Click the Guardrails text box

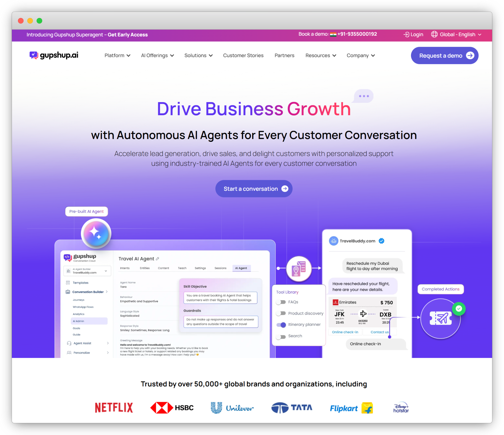coord(221,322)
